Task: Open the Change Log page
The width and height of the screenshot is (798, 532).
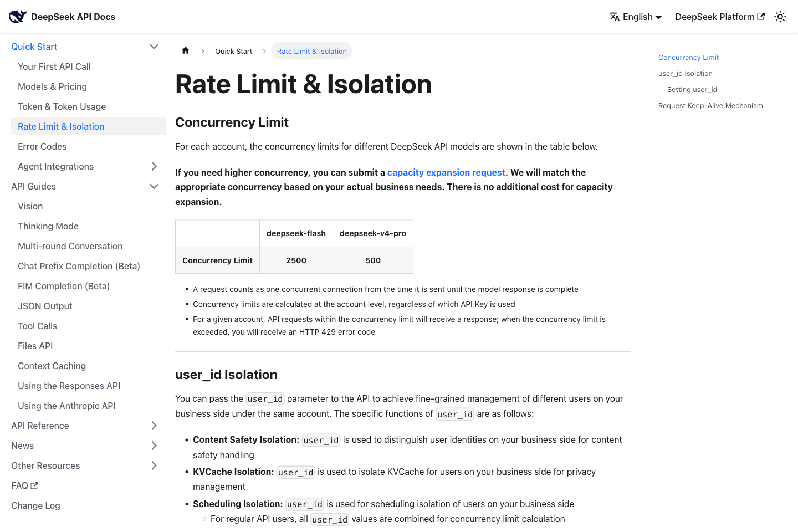Action: (x=35, y=505)
